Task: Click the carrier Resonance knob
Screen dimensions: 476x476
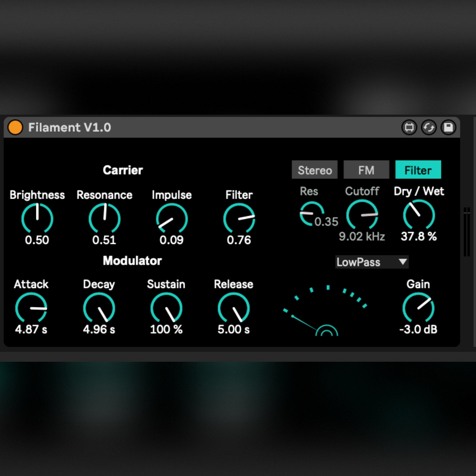Action: pos(104,219)
